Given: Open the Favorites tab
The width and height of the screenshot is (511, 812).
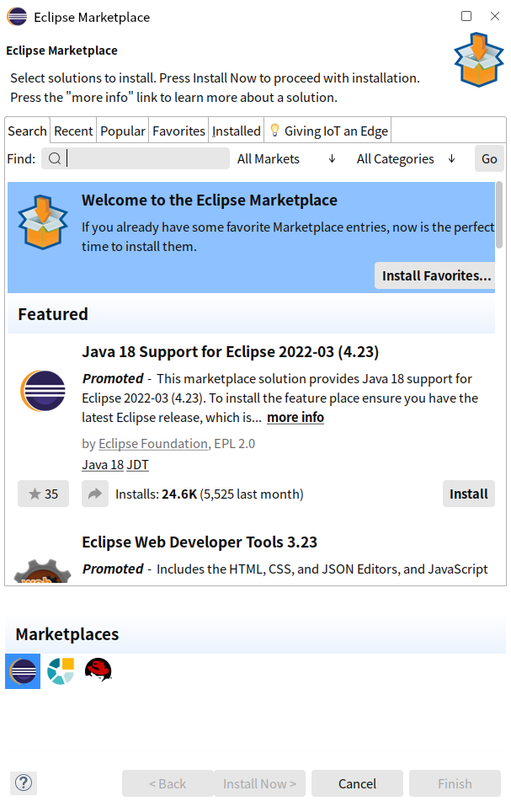Looking at the screenshot, I should pyautogui.click(x=178, y=131).
